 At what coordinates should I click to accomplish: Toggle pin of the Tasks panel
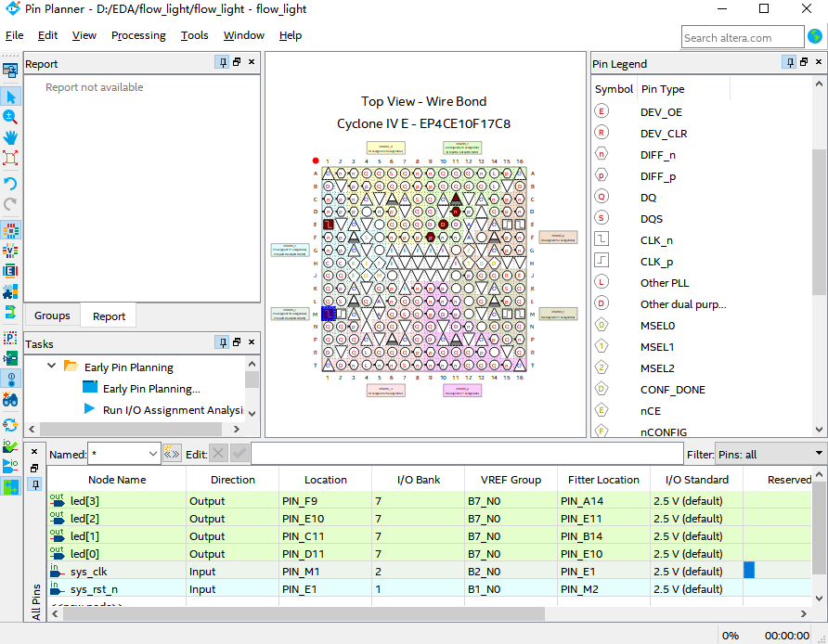click(x=222, y=342)
